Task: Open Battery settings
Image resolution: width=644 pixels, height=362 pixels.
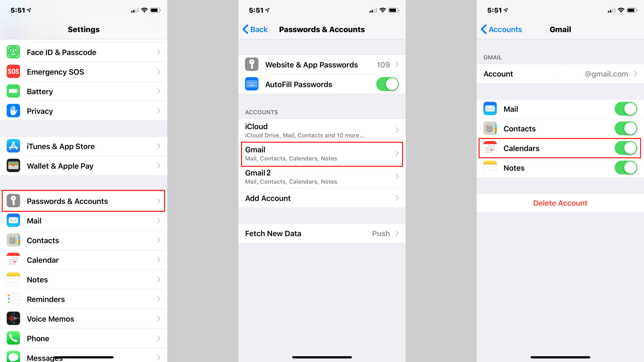Action: click(84, 92)
